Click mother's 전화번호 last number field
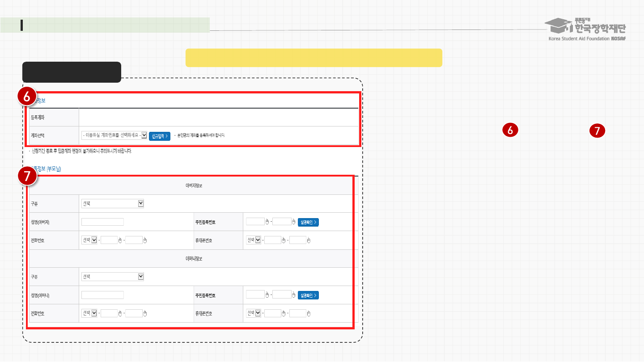The height and width of the screenshot is (362, 644). [x=134, y=313]
